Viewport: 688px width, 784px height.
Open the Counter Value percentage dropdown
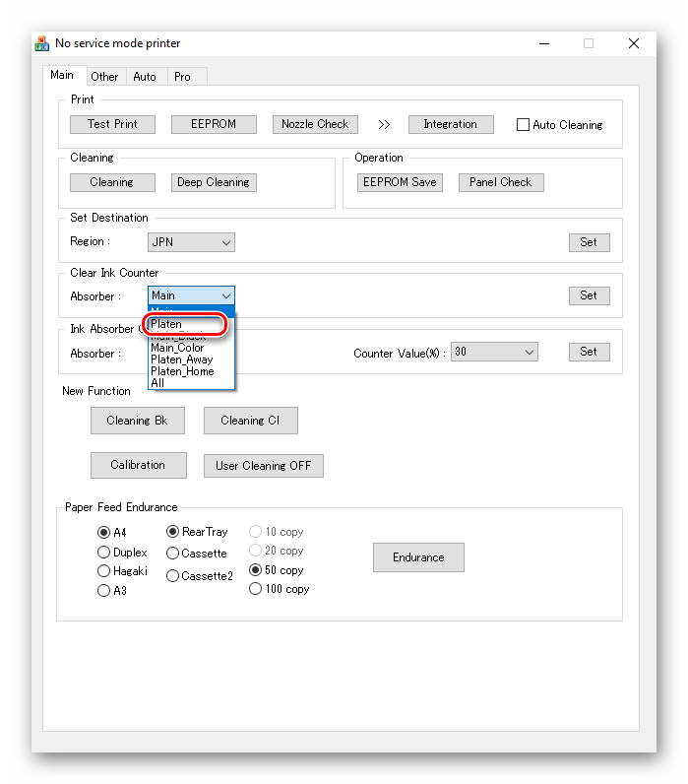coord(493,352)
